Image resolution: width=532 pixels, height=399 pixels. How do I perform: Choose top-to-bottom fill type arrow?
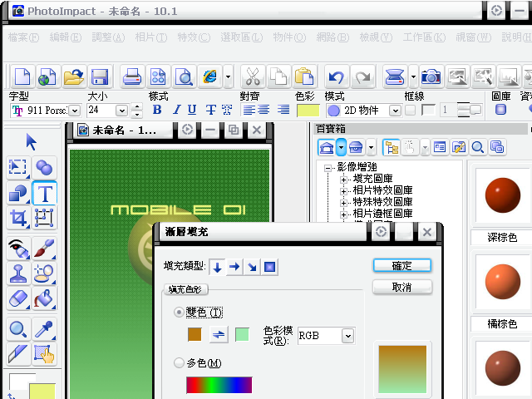pyautogui.click(x=218, y=267)
